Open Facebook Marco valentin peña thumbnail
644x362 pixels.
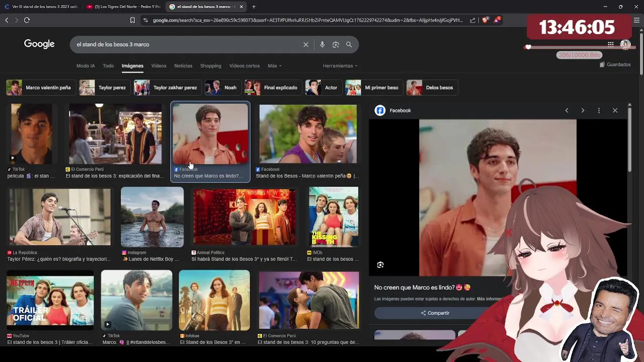click(x=308, y=134)
